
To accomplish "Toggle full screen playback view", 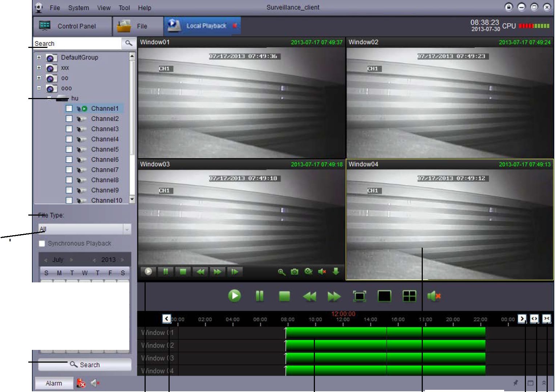I will pyautogui.click(x=360, y=296).
